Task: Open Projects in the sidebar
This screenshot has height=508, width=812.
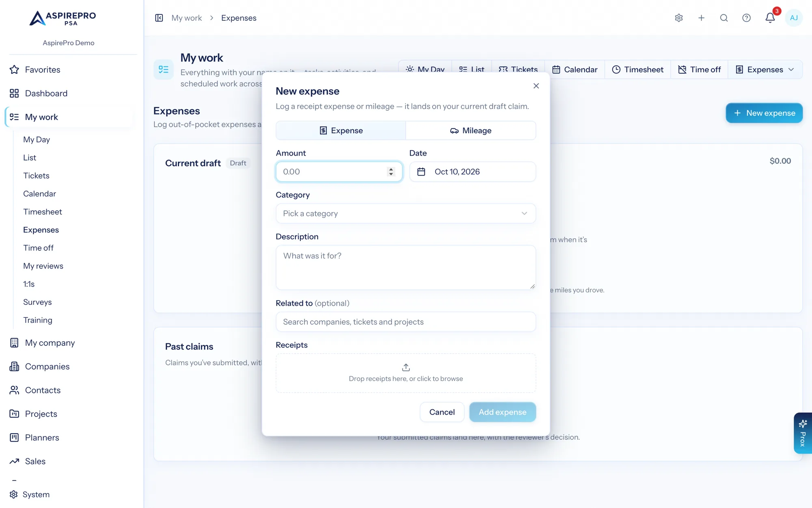Action: pos(69,414)
